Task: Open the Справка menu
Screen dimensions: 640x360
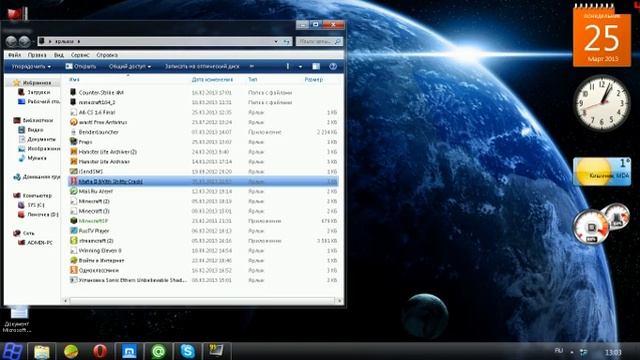Action: click(x=107, y=55)
